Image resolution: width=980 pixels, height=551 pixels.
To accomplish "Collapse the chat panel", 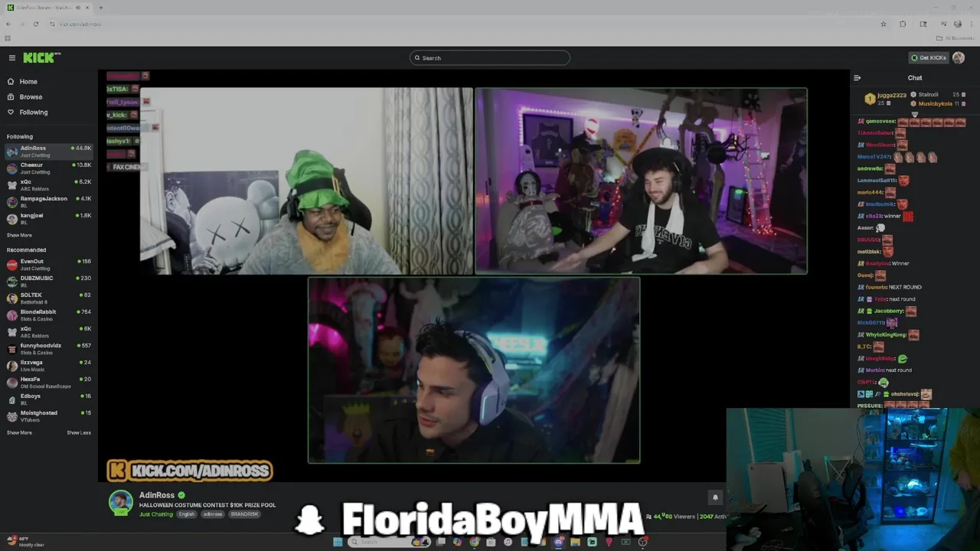I will 857,77.
